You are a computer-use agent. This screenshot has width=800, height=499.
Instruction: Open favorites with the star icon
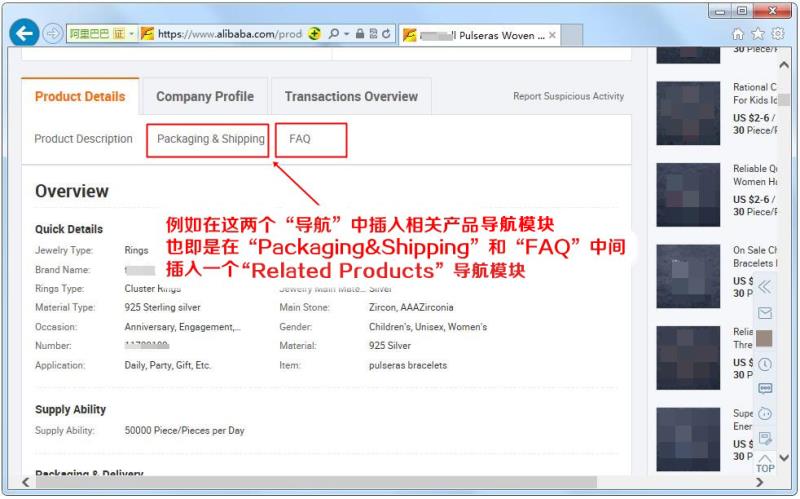pos(758,34)
